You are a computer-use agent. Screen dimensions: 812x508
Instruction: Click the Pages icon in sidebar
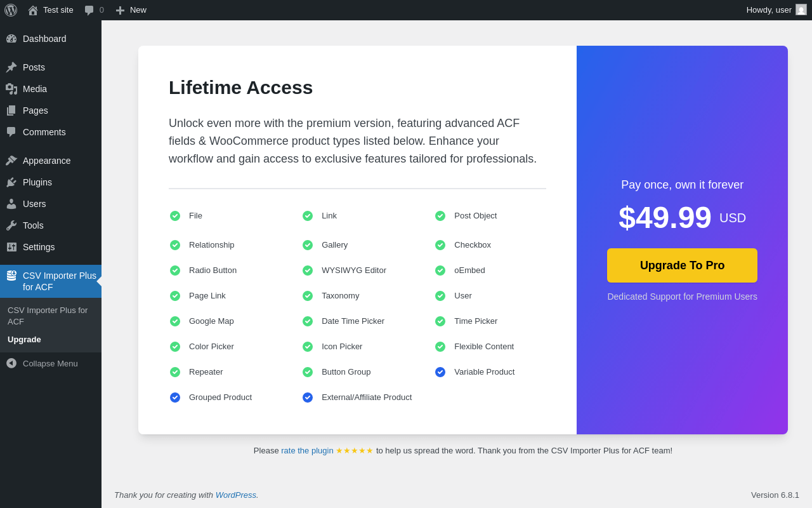click(11, 110)
